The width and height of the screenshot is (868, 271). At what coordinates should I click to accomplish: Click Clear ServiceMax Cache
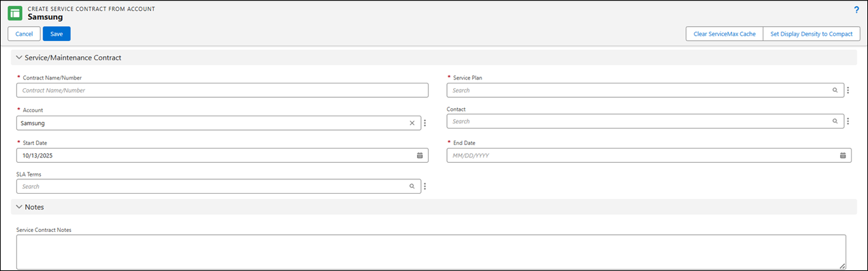tap(724, 34)
